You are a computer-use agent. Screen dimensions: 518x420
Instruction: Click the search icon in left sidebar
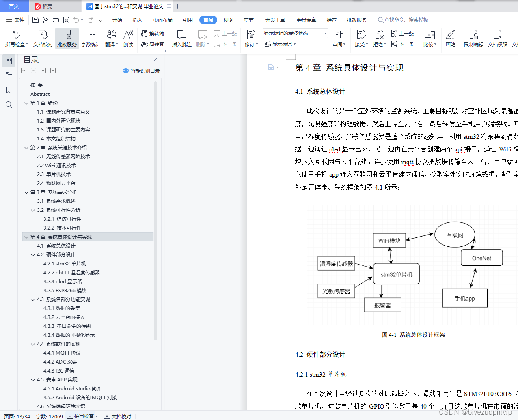point(9,105)
